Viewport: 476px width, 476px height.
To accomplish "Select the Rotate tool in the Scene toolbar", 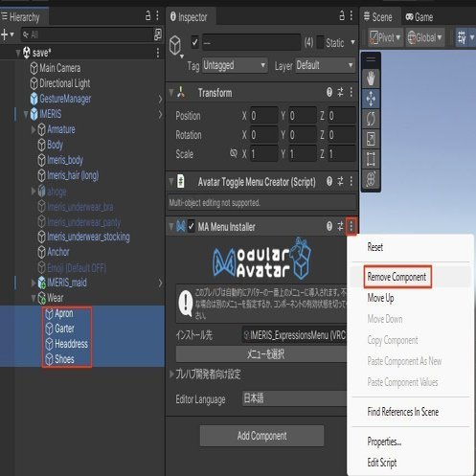I will (x=371, y=119).
